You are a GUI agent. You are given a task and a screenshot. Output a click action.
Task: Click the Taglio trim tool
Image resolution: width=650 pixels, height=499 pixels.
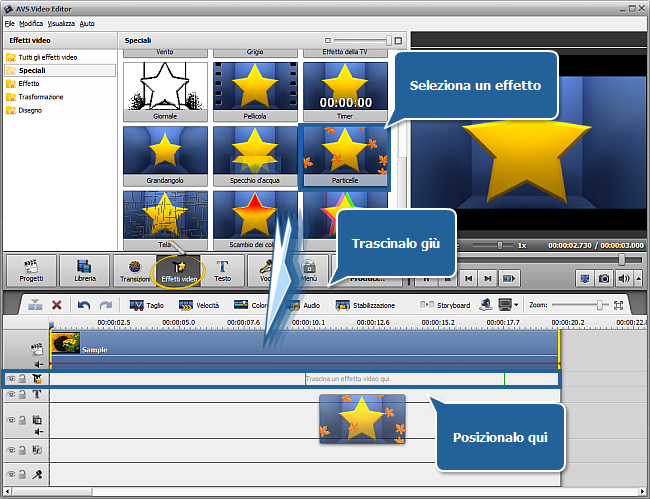[x=146, y=305]
